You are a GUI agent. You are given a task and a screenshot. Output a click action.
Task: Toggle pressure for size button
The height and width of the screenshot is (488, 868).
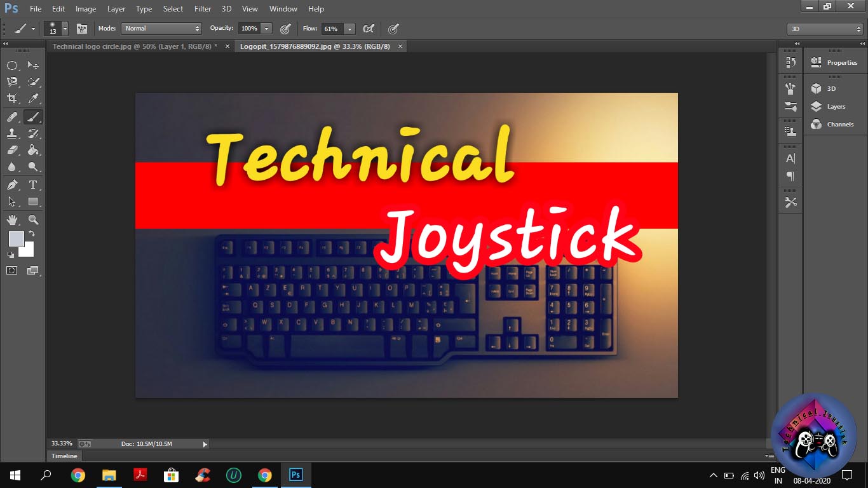[393, 29]
